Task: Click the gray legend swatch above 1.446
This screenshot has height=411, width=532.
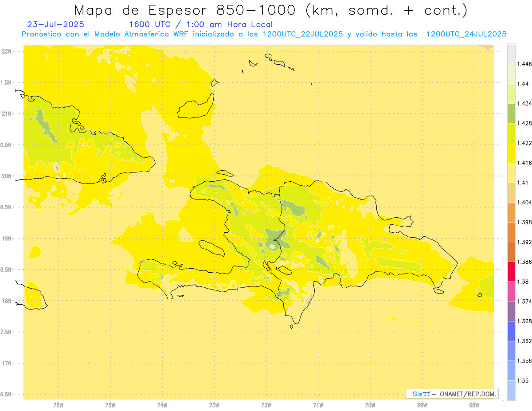Action: click(511, 54)
